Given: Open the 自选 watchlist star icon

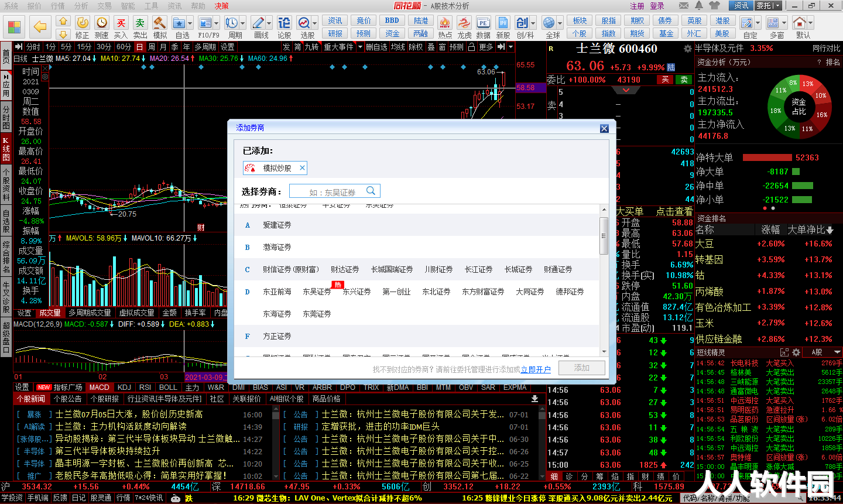Looking at the screenshot, I should [x=179, y=23].
